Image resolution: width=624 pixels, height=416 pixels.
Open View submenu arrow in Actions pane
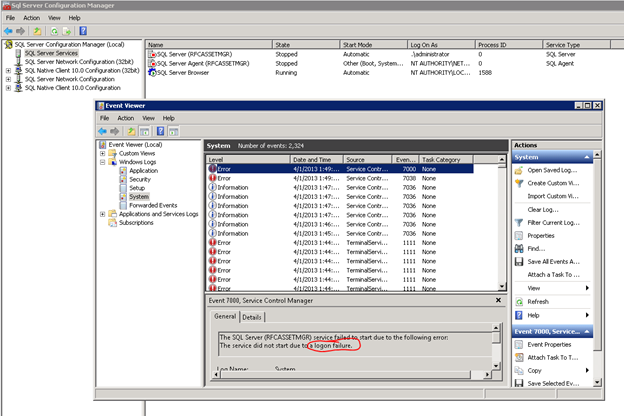(587, 288)
